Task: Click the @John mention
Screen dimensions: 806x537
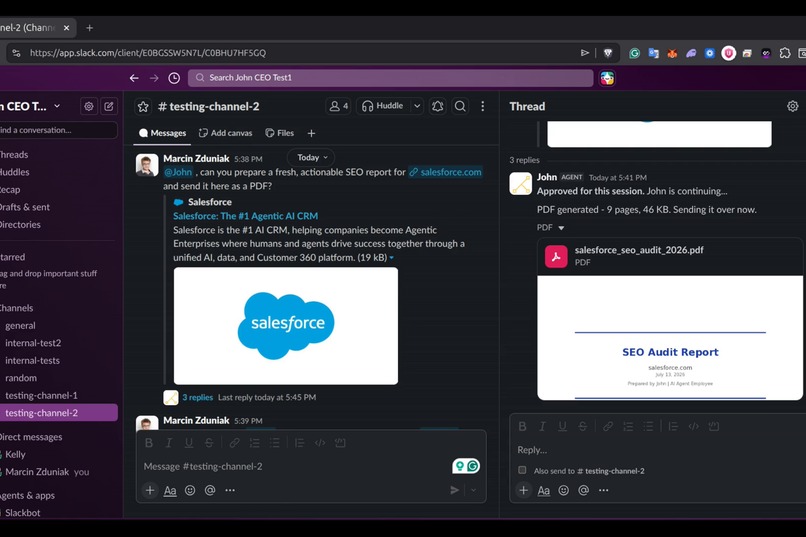Action: coord(178,172)
